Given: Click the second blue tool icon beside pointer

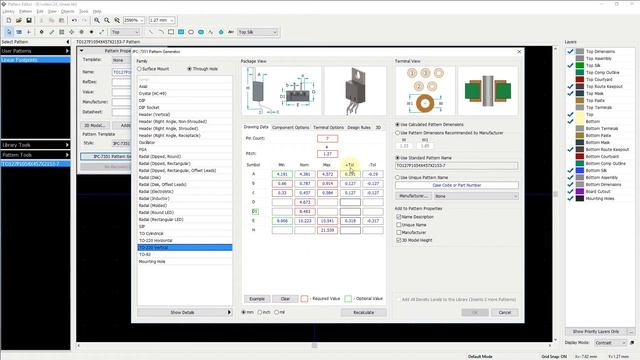Looking at the screenshot, I should [x=19, y=32].
